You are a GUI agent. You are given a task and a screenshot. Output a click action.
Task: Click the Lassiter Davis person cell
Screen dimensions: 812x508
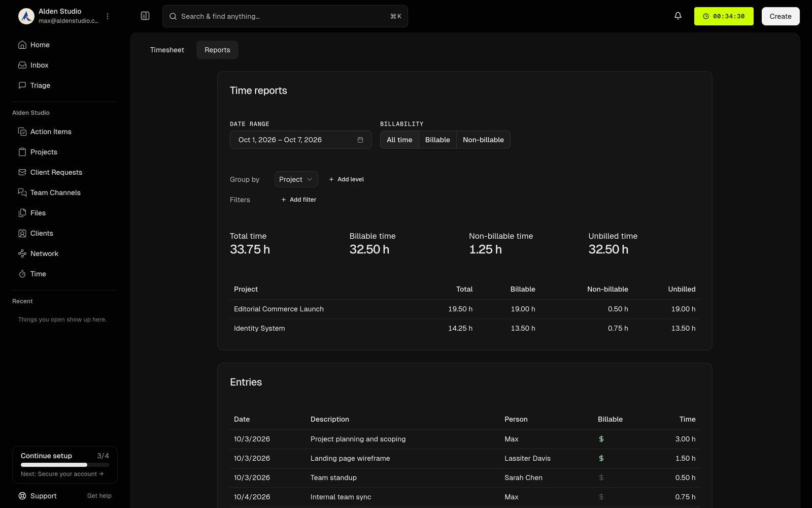tap(527, 458)
